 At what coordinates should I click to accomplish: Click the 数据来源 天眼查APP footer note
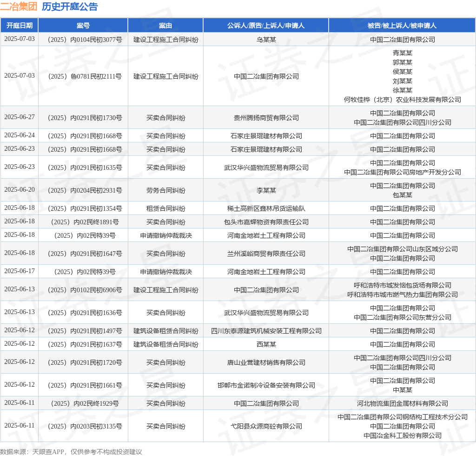click(71, 451)
